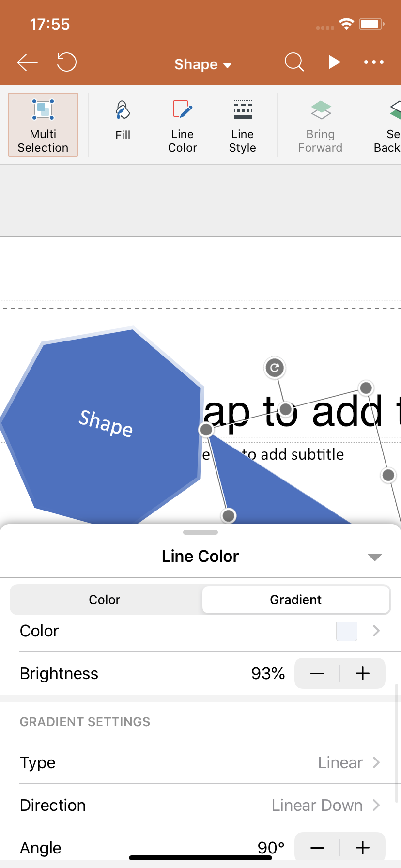Increase Brightness with plus button

click(x=363, y=673)
